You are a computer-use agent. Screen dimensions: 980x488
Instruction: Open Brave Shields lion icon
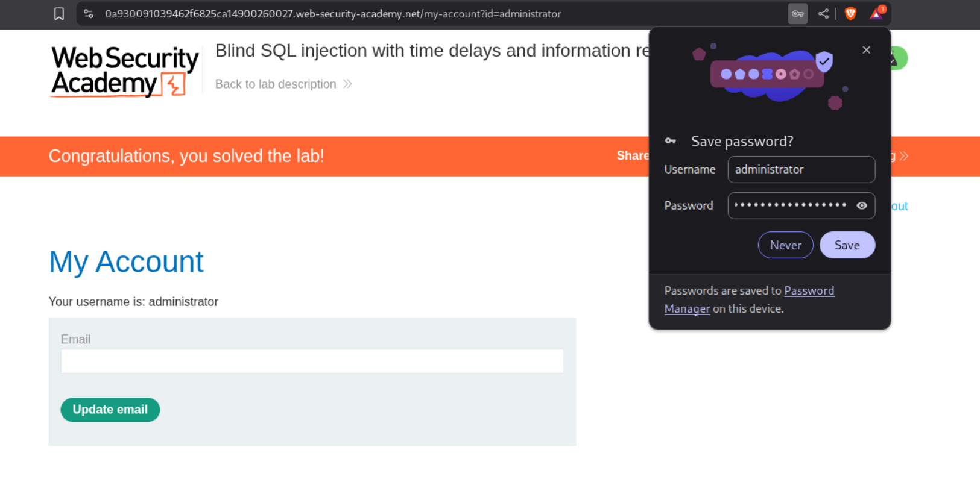pos(850,14)
